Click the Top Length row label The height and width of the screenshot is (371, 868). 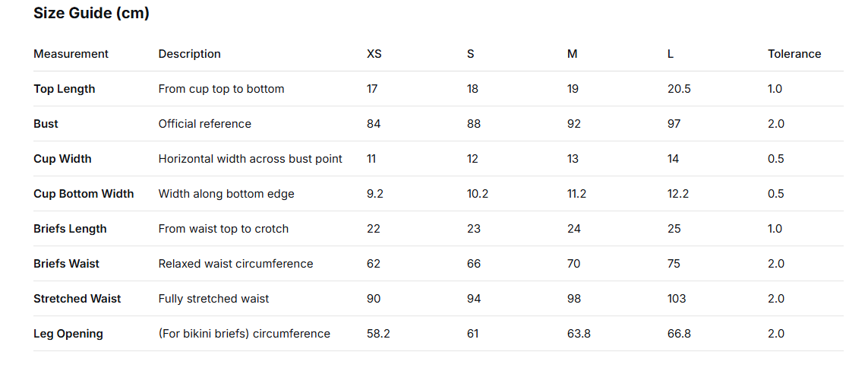(x=65, y=89)
